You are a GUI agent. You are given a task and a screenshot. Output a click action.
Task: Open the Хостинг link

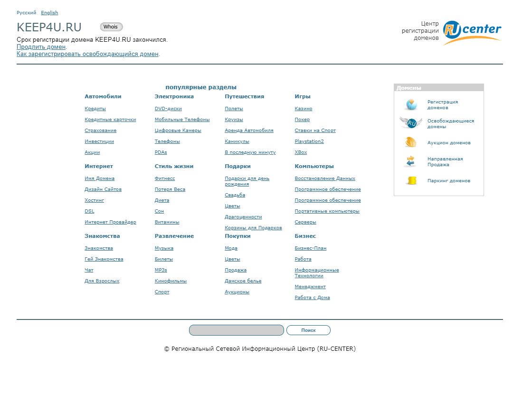(x=95, y=200)
